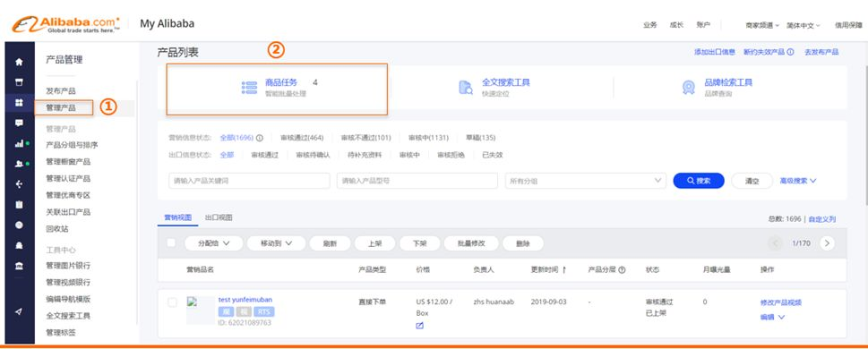Open the 去发布产品 link
Viewport: 868px width, 349px height.
point(821,52)
